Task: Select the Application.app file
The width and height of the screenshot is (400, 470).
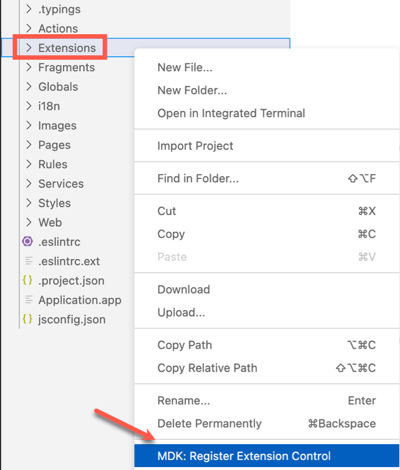Action: pos(80,300)
